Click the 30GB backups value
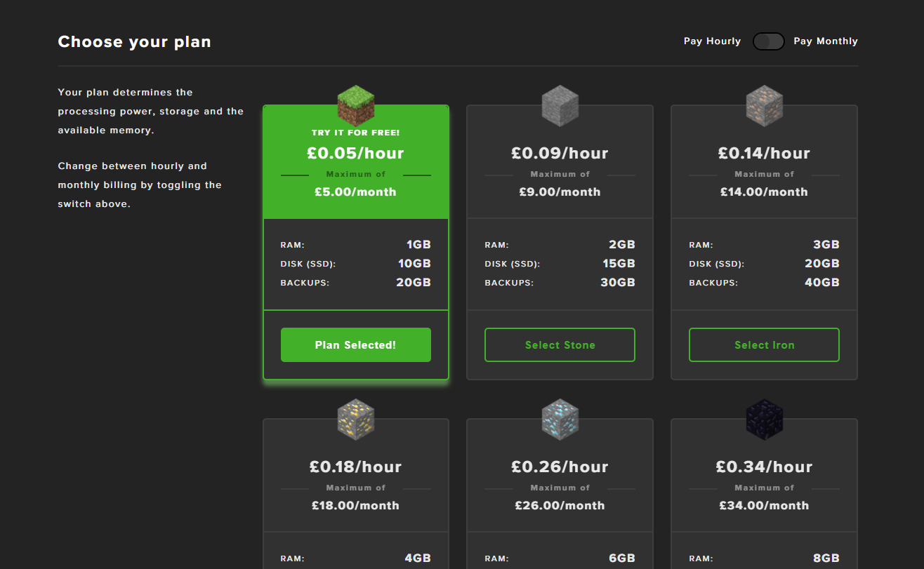Image resolution: width=924 pixels, height=569 pixels. (x=618, y=283)
